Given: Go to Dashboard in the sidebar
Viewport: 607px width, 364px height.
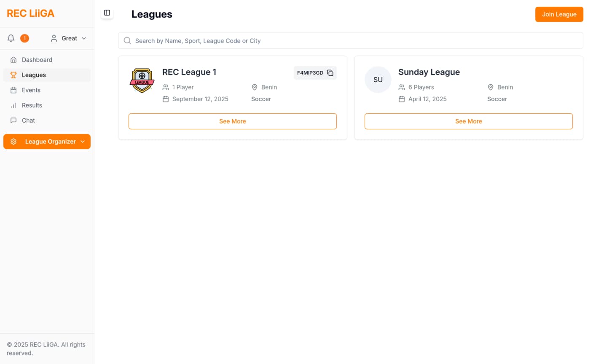Looking at the screenshot, I should click(37, 60).
